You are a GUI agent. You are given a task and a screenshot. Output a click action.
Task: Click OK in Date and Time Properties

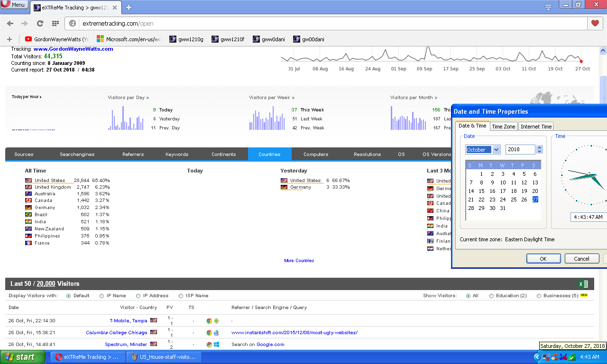(543, 259)
